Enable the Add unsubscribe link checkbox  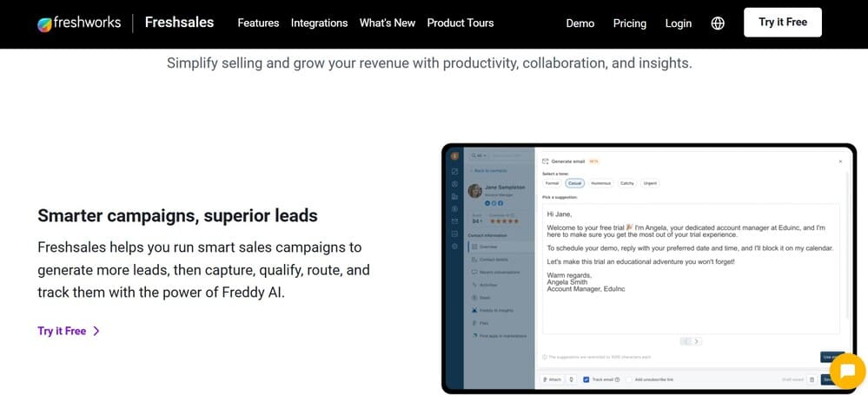click(629, 379)
